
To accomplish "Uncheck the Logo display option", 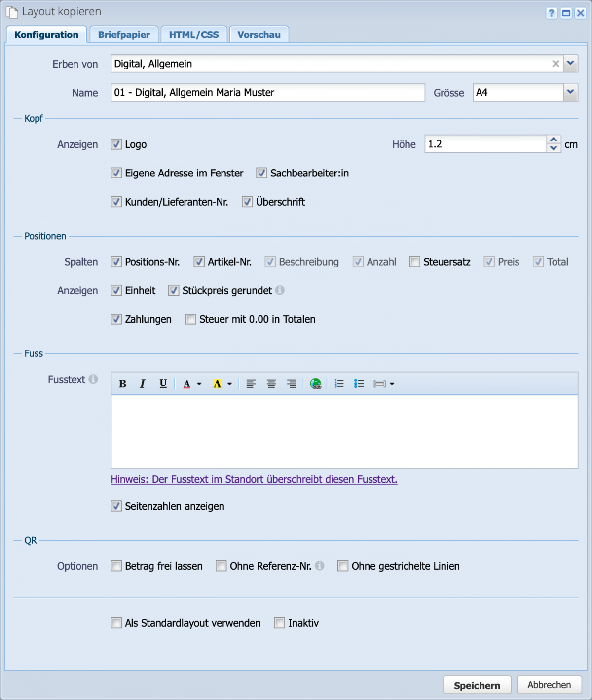I will click(116, 144).
